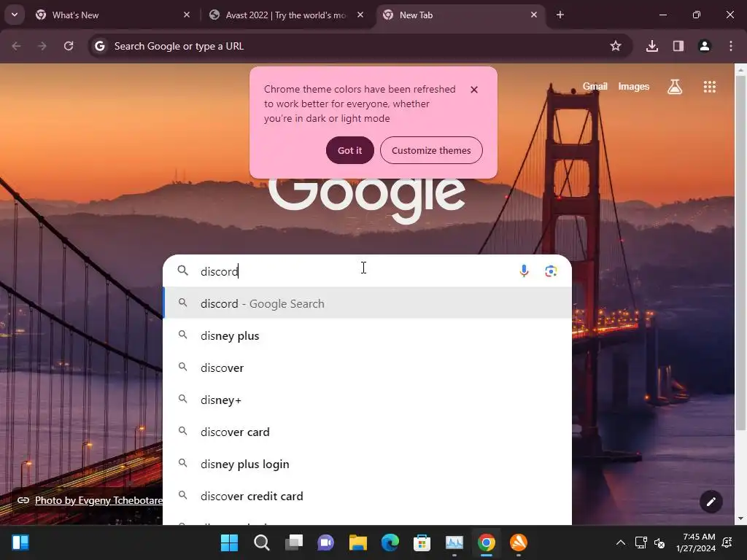
Task: Open Microsoft Store from the taskbar
Action: [x=422, y=542]
